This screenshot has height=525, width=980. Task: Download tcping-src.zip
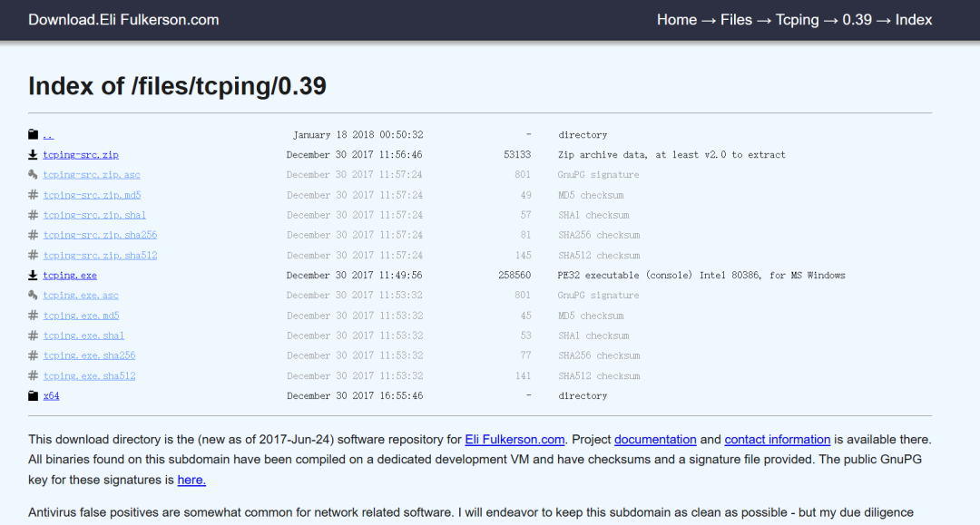81,155
